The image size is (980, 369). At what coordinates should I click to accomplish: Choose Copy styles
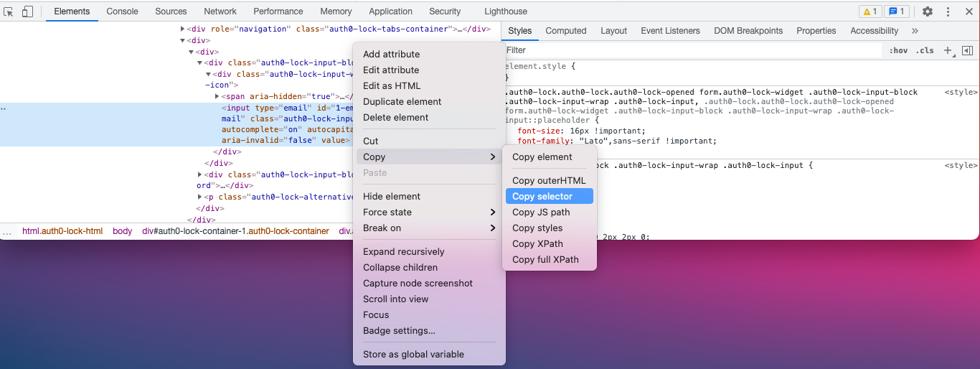click(x=550, y=228)
